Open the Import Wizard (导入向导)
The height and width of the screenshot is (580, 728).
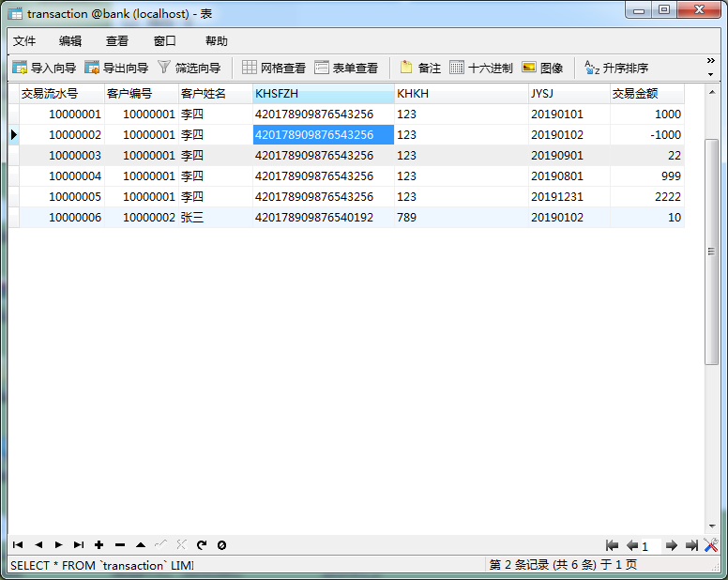44,68
